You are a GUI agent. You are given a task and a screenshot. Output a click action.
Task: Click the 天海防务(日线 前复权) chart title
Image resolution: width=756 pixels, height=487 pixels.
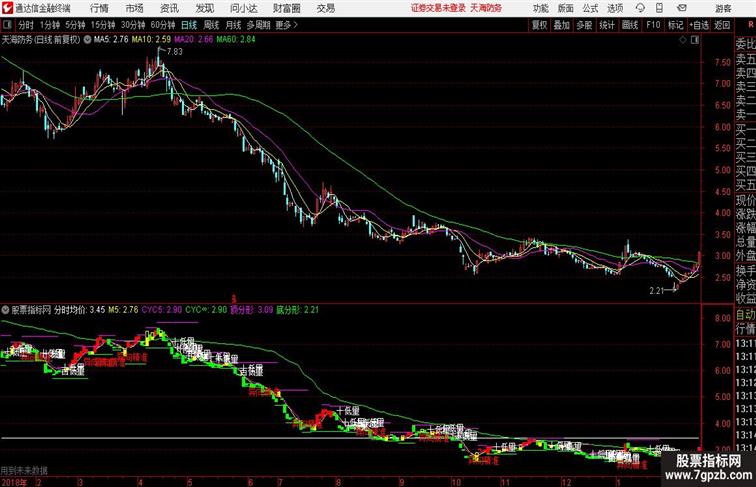click(x=41, y=40)
